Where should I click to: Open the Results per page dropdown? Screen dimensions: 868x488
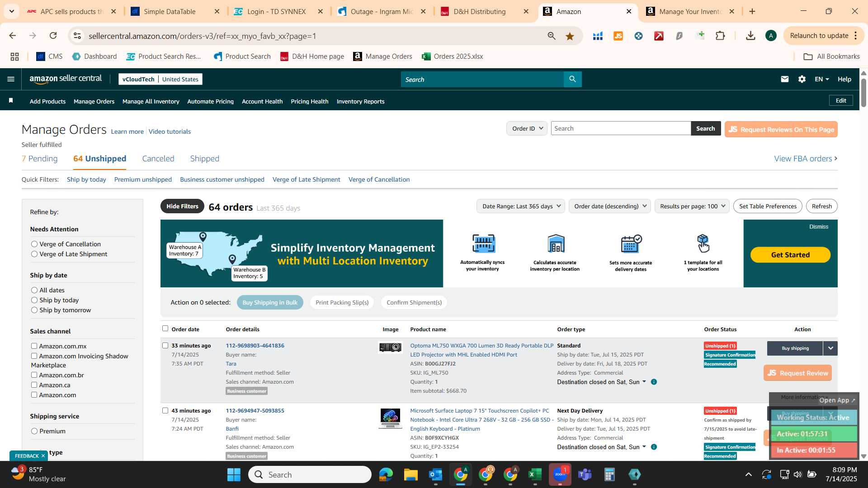tap(692, 206)
